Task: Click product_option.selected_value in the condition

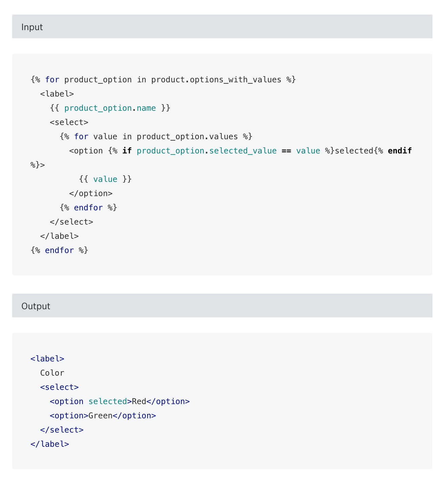Action: [206, 151]
